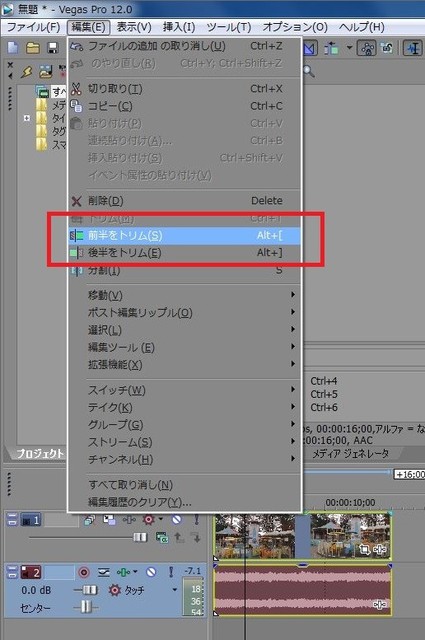Click the lightning bolt media icon

click(x=27, y=72)
